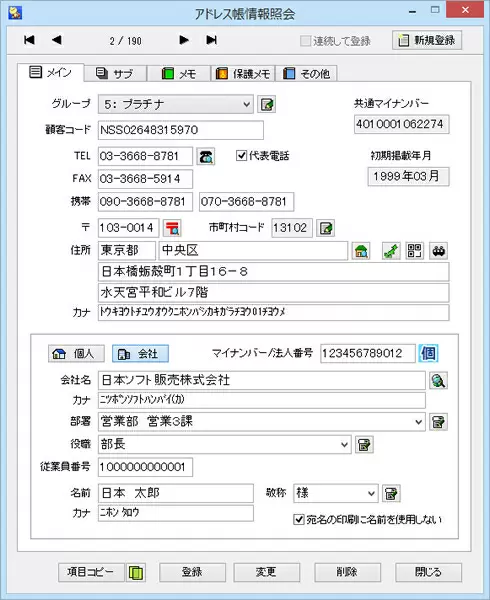The width and height of the screenshot is (490, 600).
Task: Click the 新規登録 button
Action: pyautogui.click(x=427, y=40)
